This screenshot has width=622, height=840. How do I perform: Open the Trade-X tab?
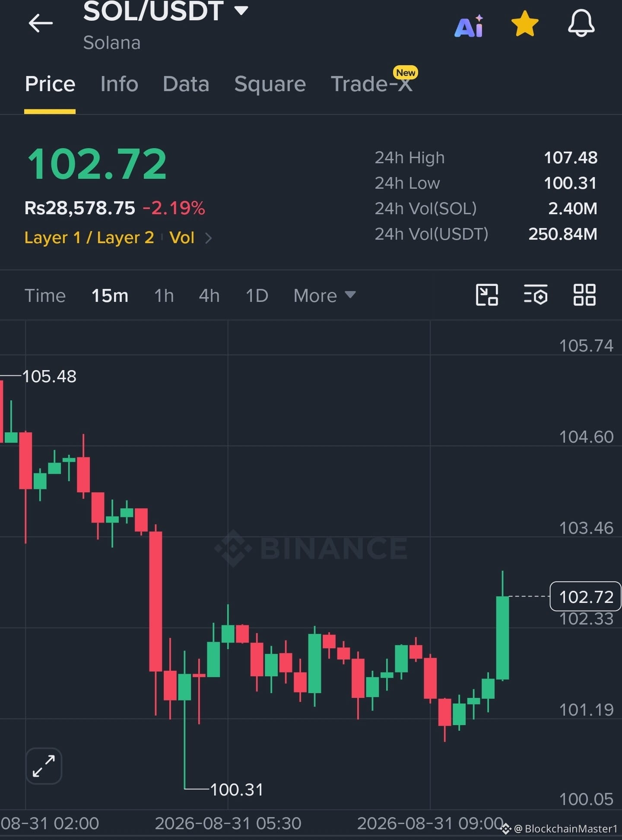[x=371, y=84]
